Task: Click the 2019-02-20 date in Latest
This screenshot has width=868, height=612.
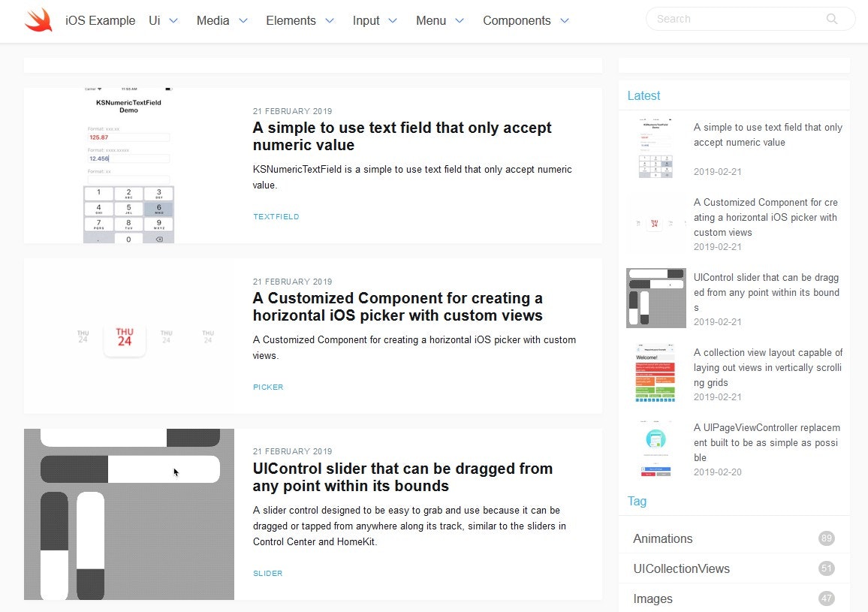Action: pyautogui.click(x=717, y=472)
